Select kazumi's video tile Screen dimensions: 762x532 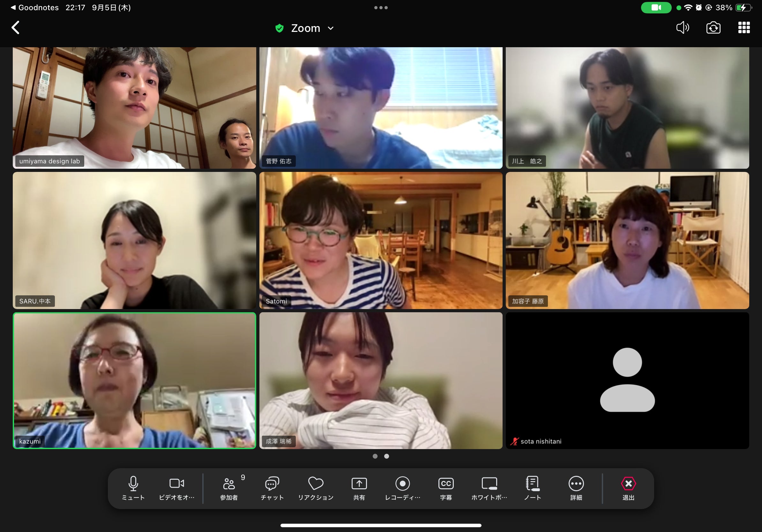[134, 381]
